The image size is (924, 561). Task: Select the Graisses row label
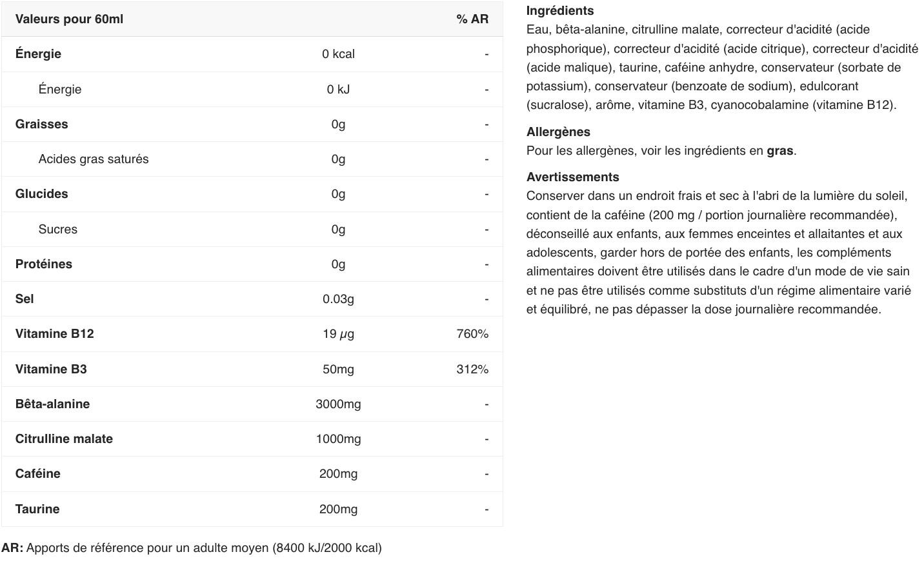pos(41,124)
